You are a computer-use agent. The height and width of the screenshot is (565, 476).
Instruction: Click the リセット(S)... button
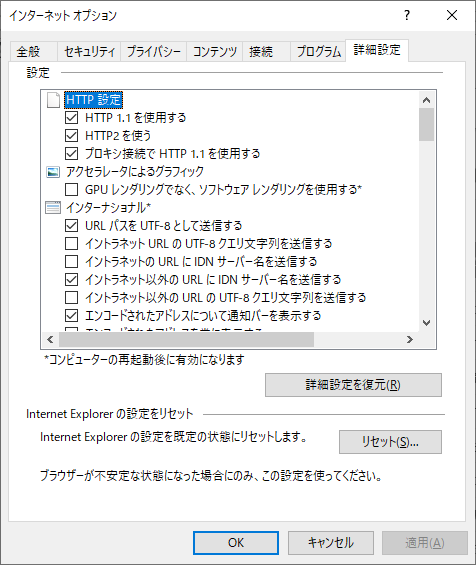(x=390, y=442)
